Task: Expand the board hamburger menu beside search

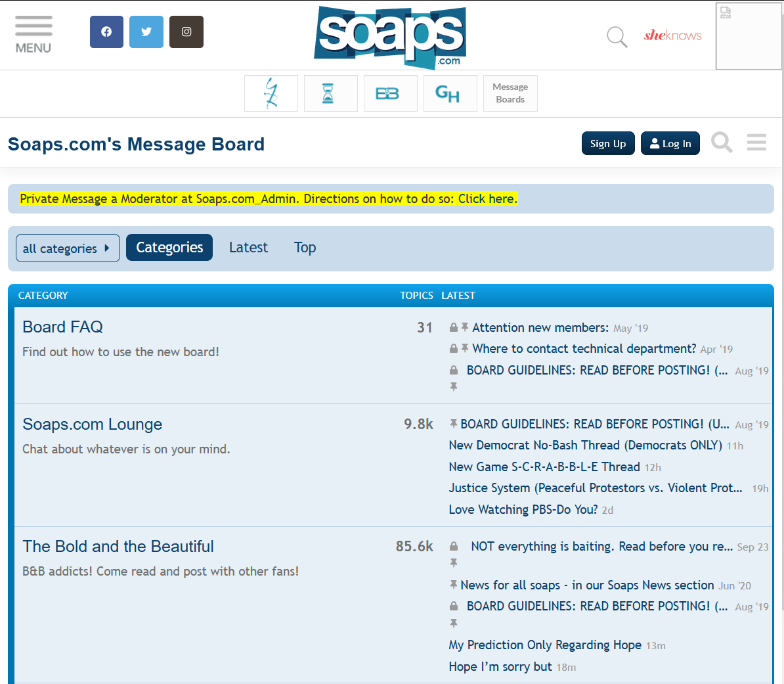Action: click(756, 143)
